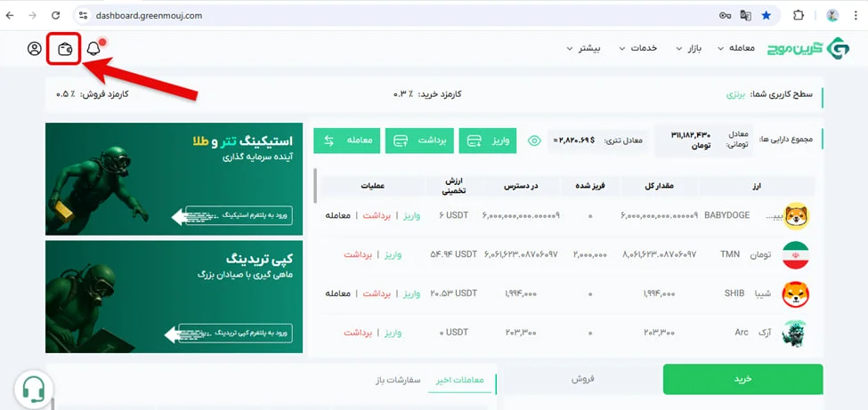The width and height of the screenshot is (868, 410).
Task: Click the translate page icon
Action: tap(746, 15)
